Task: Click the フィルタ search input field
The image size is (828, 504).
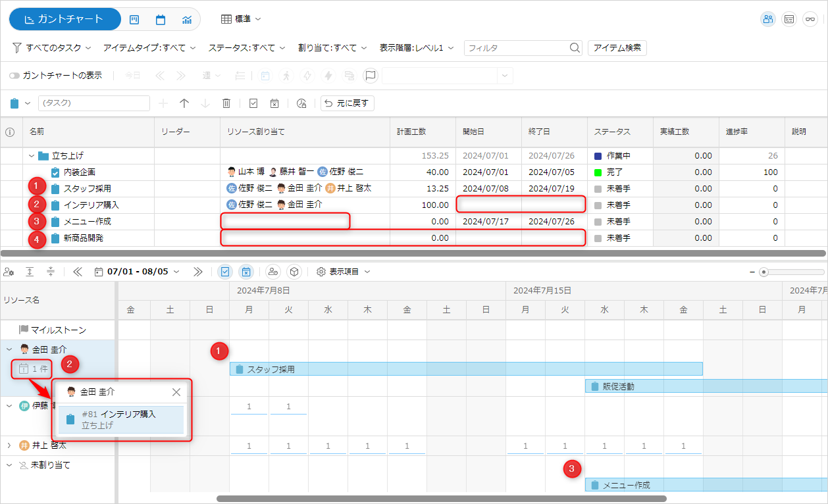Action: point(517,48)
